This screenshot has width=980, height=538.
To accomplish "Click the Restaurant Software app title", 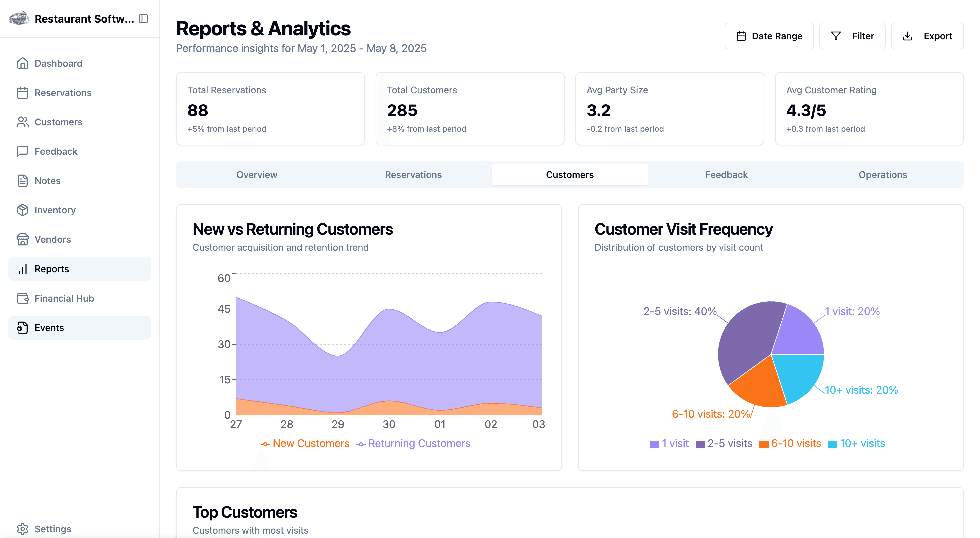I will 84,19.
